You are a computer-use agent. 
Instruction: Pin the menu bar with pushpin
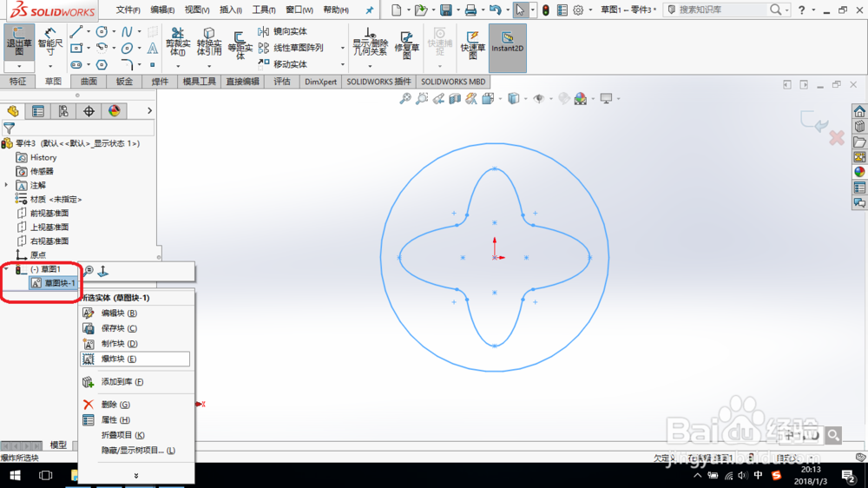pos(369,10)
